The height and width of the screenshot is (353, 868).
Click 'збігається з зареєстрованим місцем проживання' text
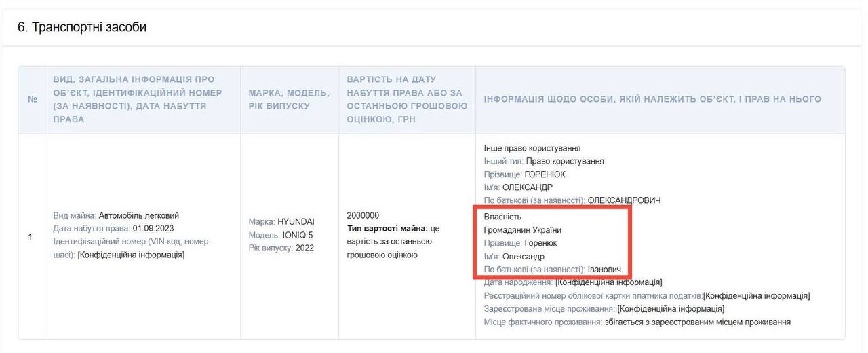(x=698, y=322)
